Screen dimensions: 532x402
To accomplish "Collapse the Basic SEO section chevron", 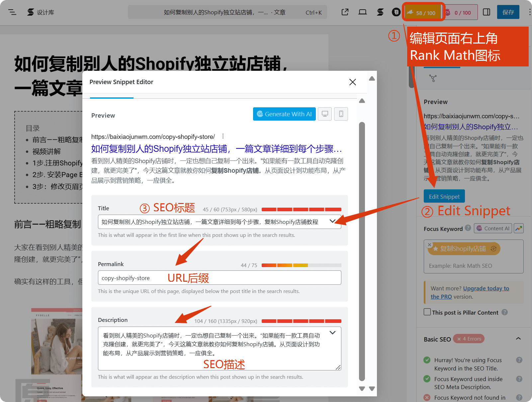I will (518, 339).
